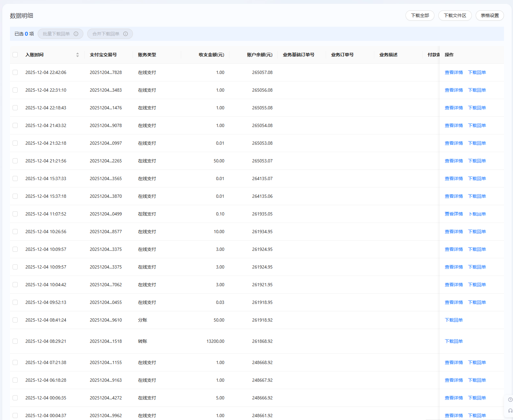The width and height of the screenshot is (513, 420).
Task: Click the 入账时间 sort arrows icon
Action: tap(78, 55)
